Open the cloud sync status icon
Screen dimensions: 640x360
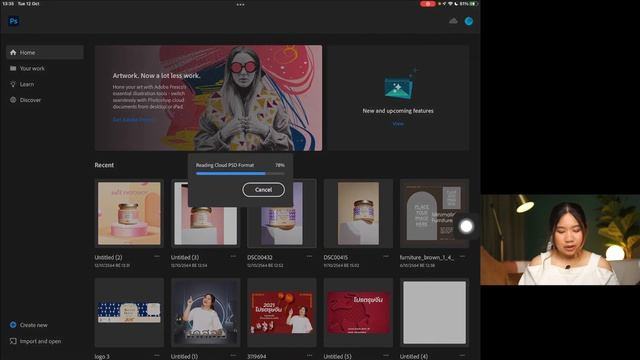[453, 21]
